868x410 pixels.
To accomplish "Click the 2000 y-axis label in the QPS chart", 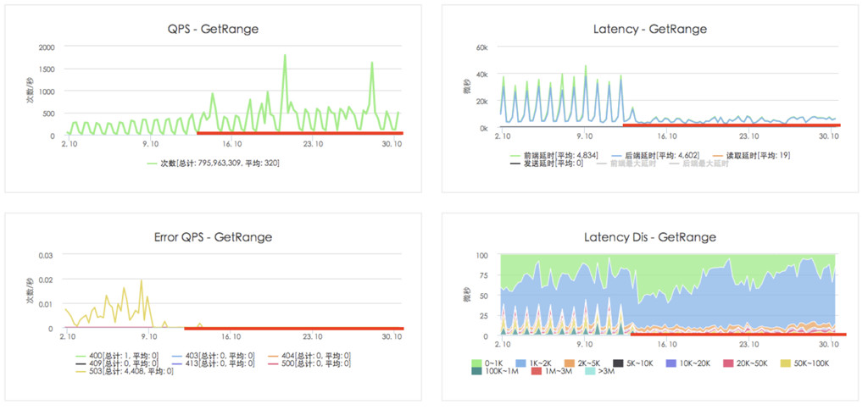I will 47,47.
